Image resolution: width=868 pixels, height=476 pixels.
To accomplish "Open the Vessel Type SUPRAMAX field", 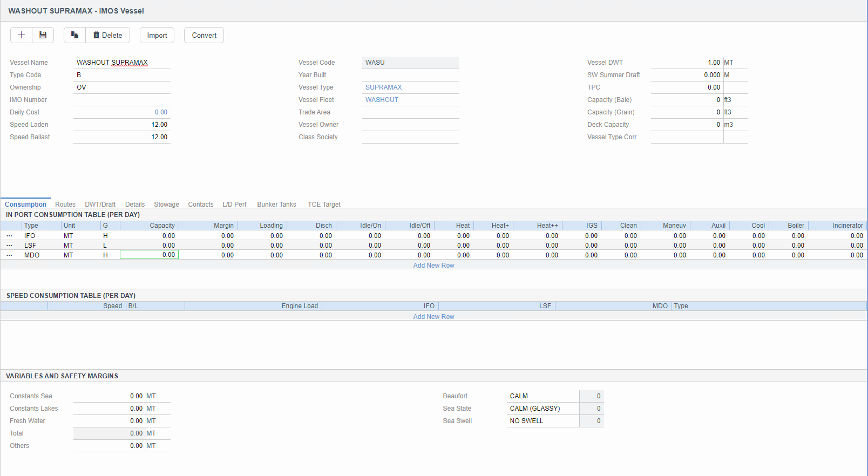I will 410,87.
